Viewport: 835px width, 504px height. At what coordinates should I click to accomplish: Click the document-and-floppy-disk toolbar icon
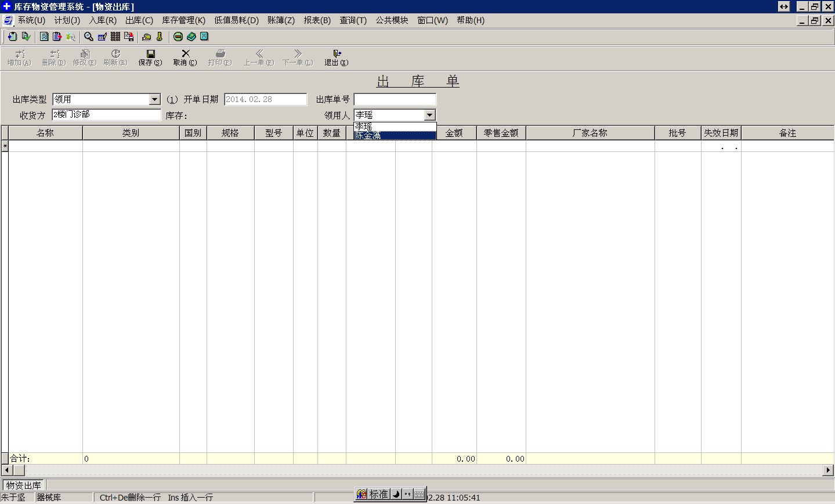129,37
